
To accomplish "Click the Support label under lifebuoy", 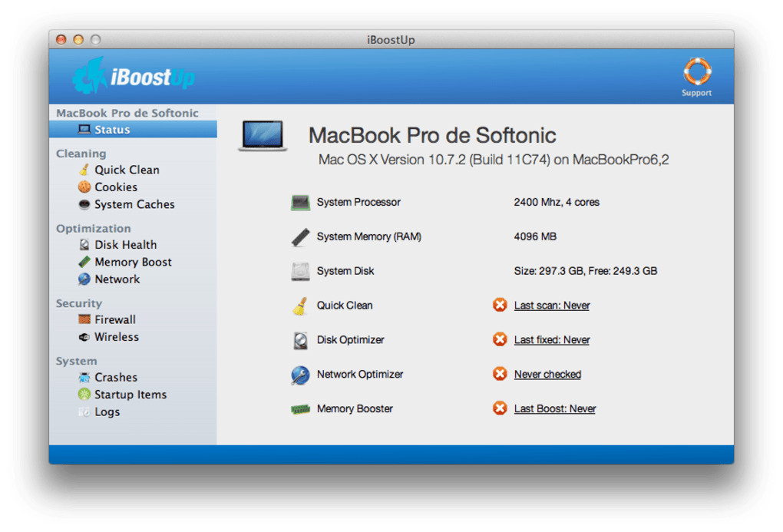I will pos(696,93).
